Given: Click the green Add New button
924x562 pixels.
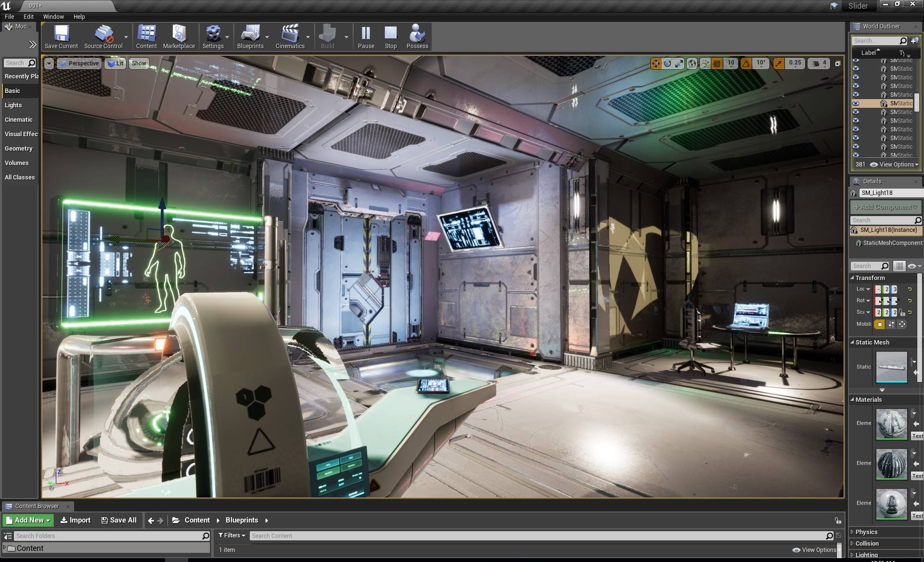Looking at the screenshot, I should click(28, 520).
